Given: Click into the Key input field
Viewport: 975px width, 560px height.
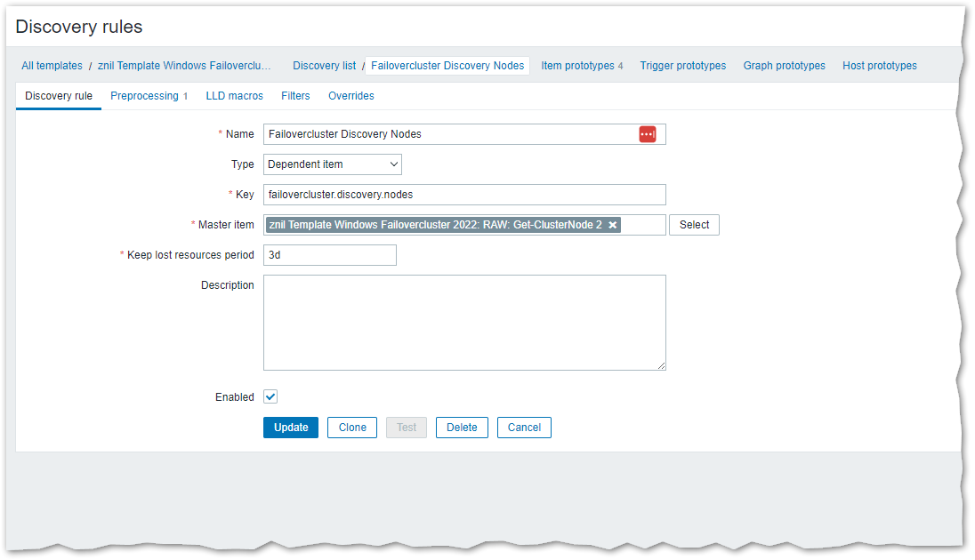Looking at the screenshot, I should point(463,195).
